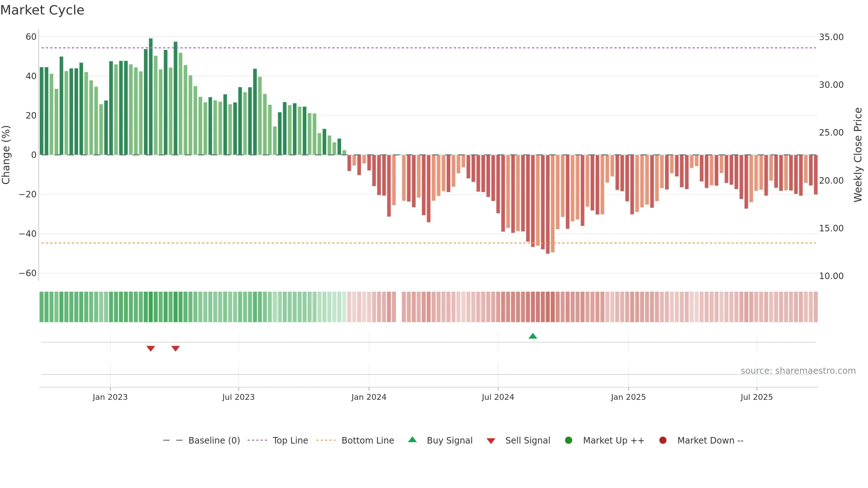Image resolution: width=868 pixels, height=488 pixels.
Task: Toggle the Bottom Line legend entry
Action: pyautogui.click(x=355, y=440)
